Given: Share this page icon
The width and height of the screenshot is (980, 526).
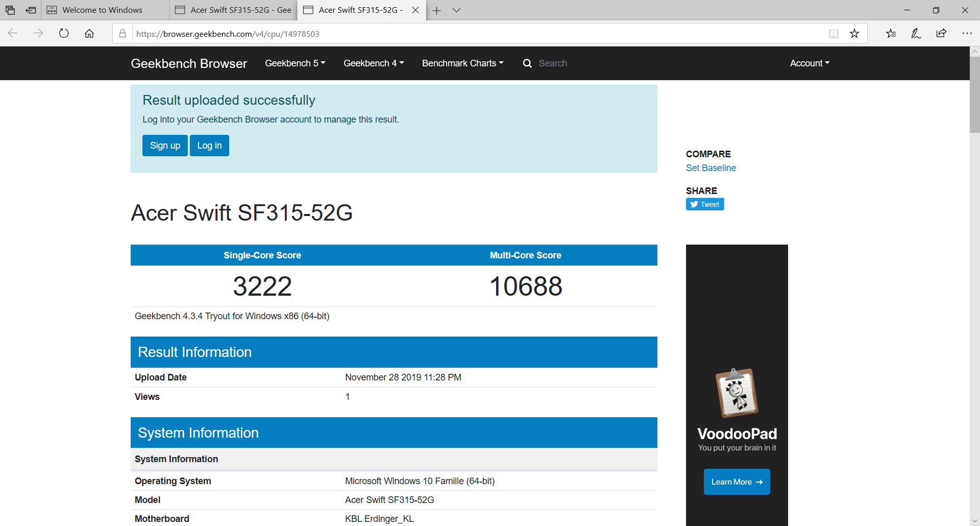Looking at the screenshot, I should 941,34.
